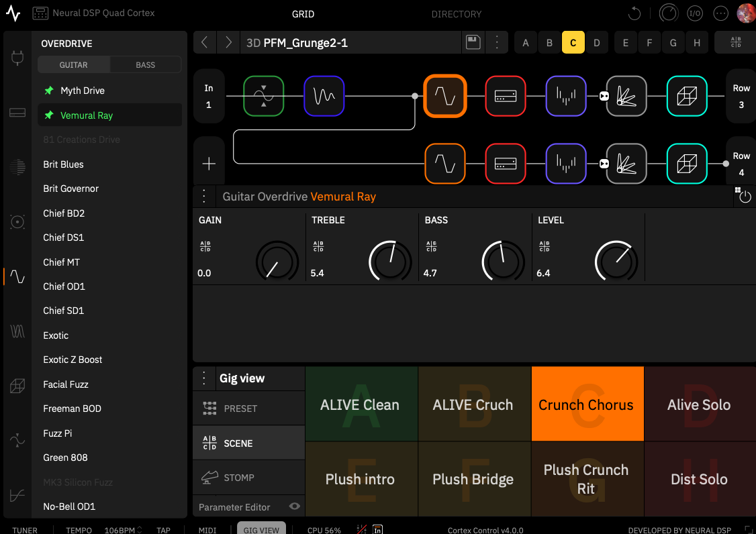Toggle the muted signal icon in status bar

point(362,530)
